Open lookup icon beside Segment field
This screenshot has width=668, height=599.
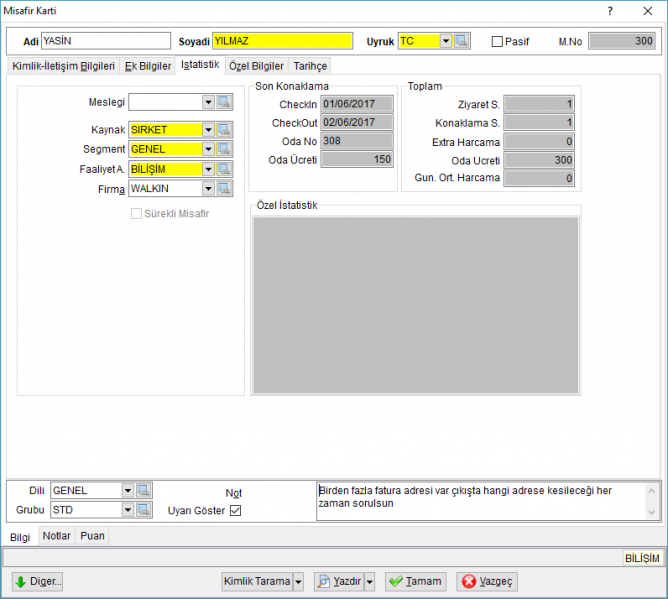click(224, 149)
